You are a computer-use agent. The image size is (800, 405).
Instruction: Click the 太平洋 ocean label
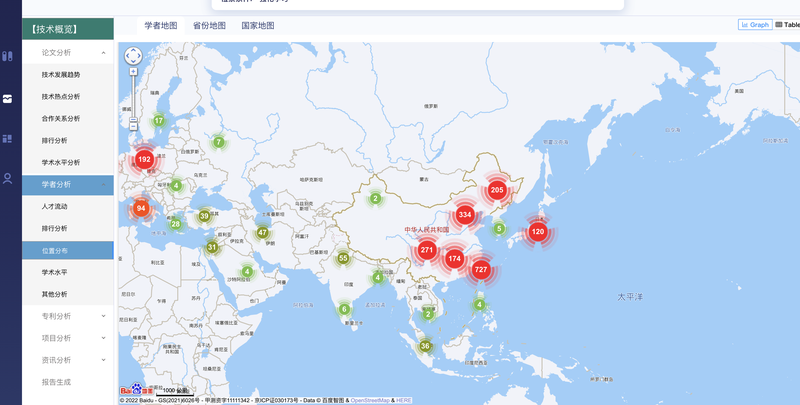point(630,297)
